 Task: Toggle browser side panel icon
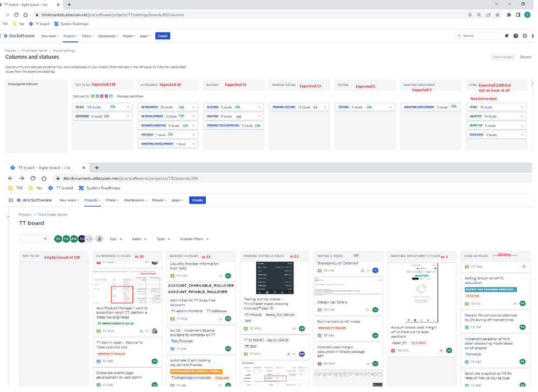pyautogui.click(x=518, y=15)
